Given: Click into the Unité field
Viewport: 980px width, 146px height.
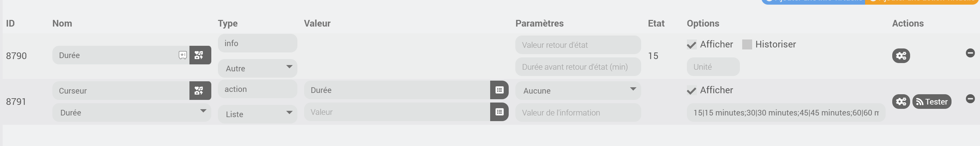Looking at the screenshot, I should pyautogui.click(x=712, y=67).
